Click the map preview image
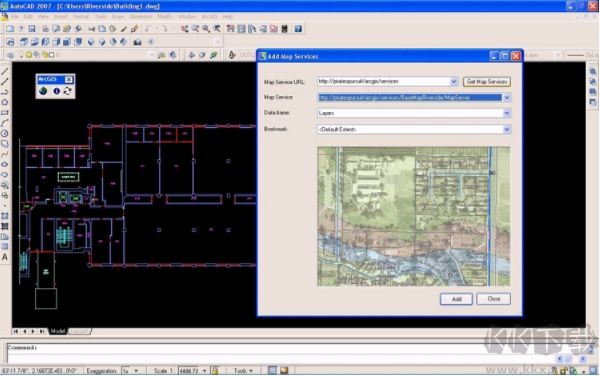This screenshot has height=376, width=600. point(414,216)
